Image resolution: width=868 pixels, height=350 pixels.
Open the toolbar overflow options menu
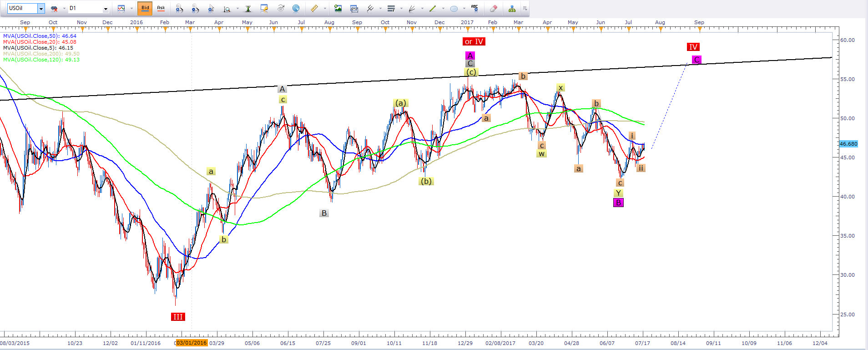click(525, 8)
